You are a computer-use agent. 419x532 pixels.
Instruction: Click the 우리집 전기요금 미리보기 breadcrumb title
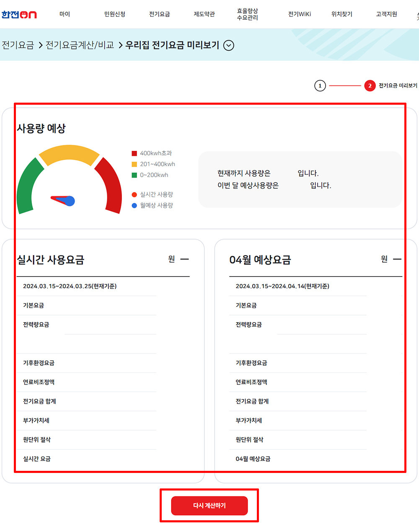(172, 45)
